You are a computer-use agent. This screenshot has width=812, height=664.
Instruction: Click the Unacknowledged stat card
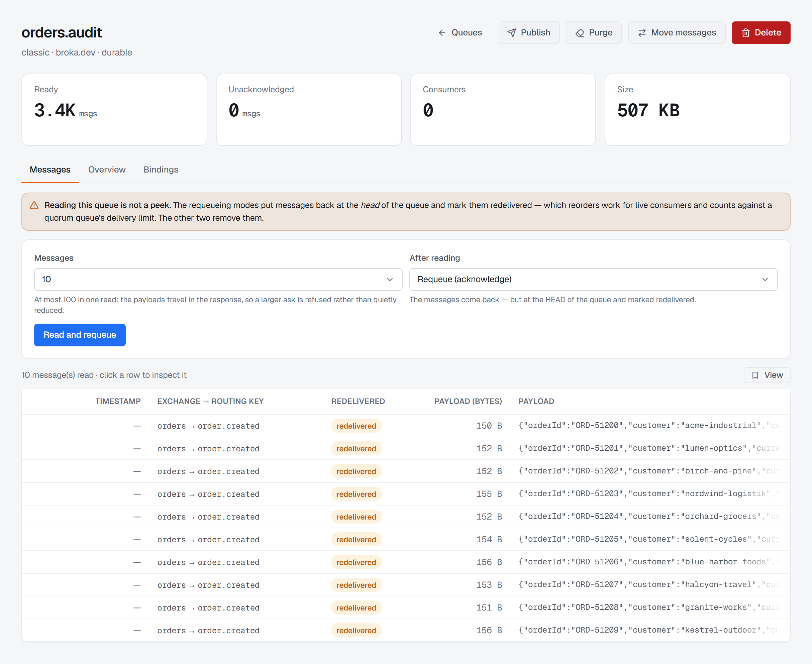[x=308, y=110]
